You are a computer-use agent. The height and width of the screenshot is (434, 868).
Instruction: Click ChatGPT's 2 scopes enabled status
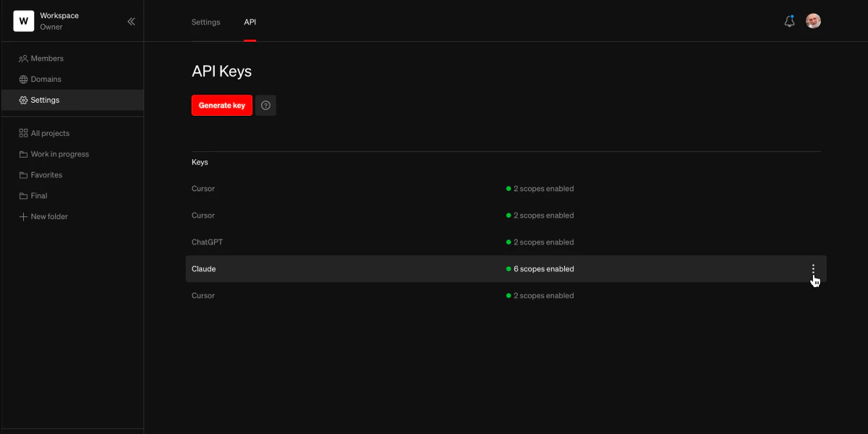coord(540,242)
